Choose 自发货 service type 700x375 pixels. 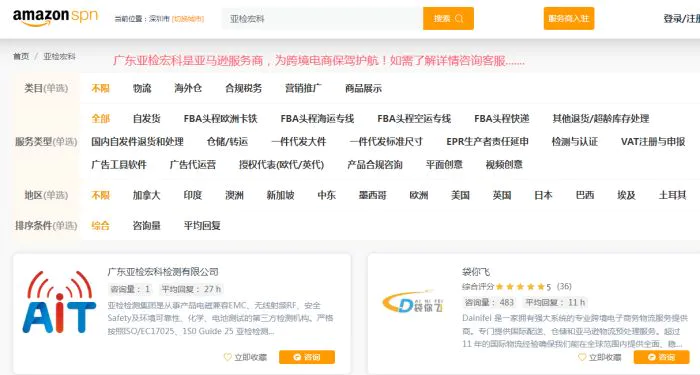[146, 119]
